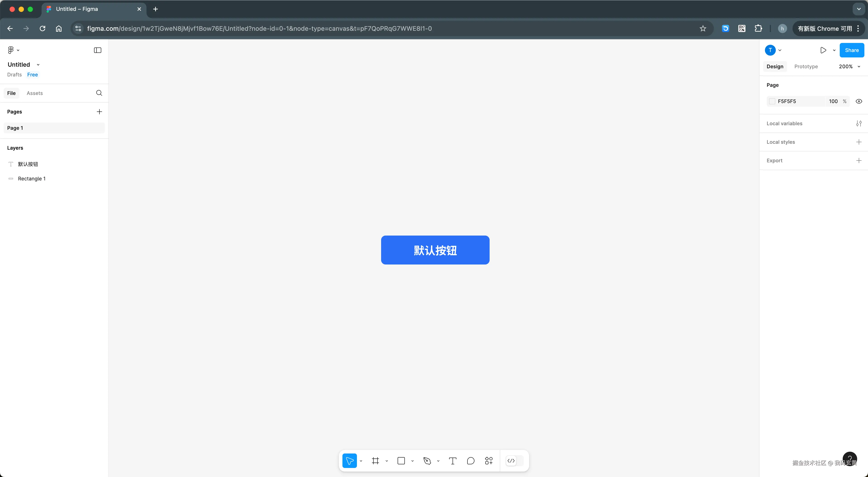Open the 200% zoom dropdown
Image resolution: width=868 pixels, height=477 pixels.
849,66
